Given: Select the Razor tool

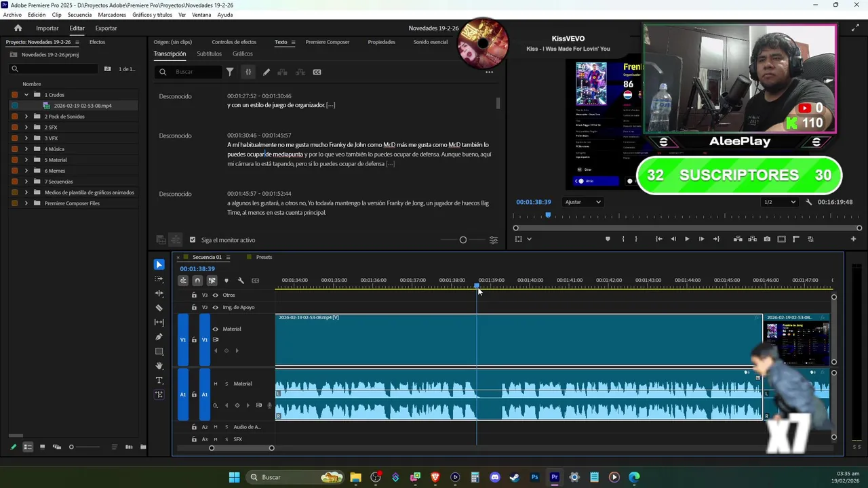Looking at the screenshot, I should point(159,308).
